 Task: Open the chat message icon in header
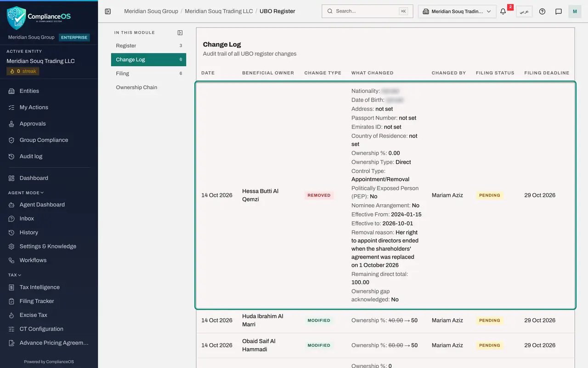(559, 11)
